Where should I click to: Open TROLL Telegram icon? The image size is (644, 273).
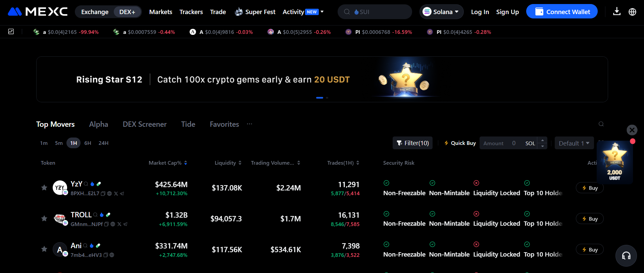coord(125,224)
